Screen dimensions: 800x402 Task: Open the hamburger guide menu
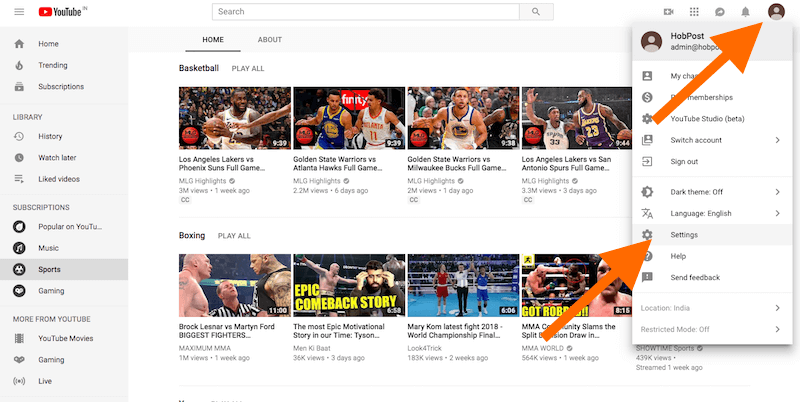[19, 12]
